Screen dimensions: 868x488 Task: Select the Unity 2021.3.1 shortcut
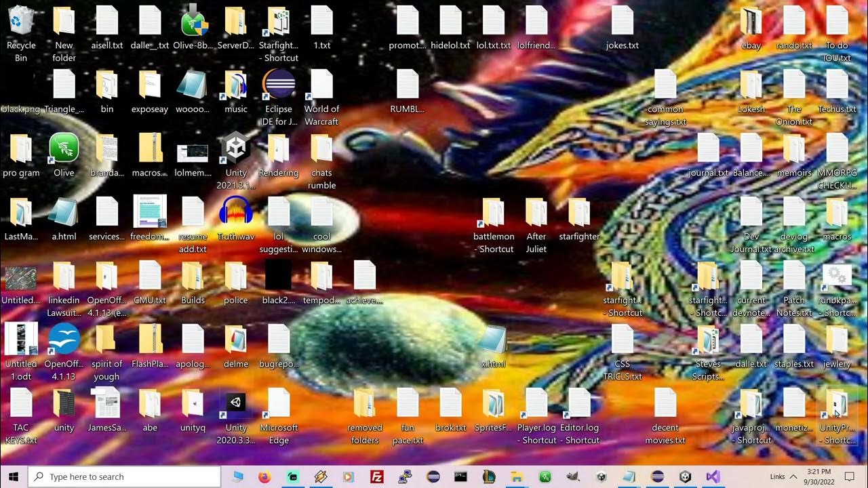(235, 148)
